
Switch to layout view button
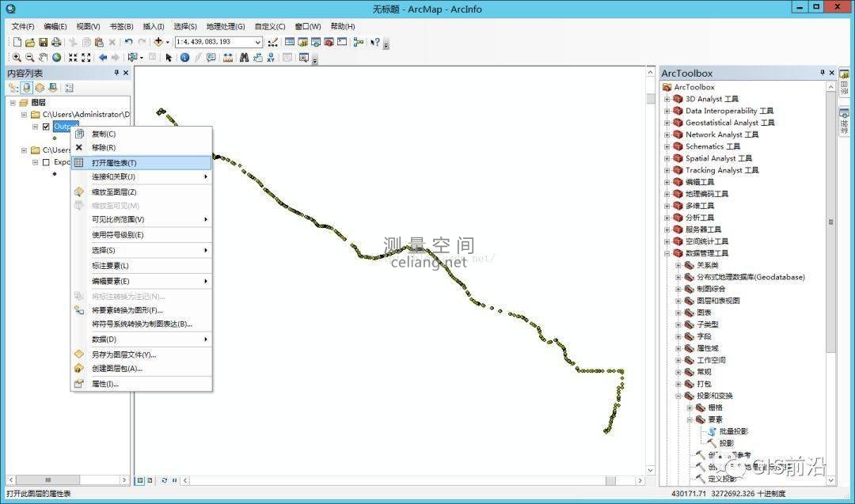pyautogui.click(x=150, y=480)
